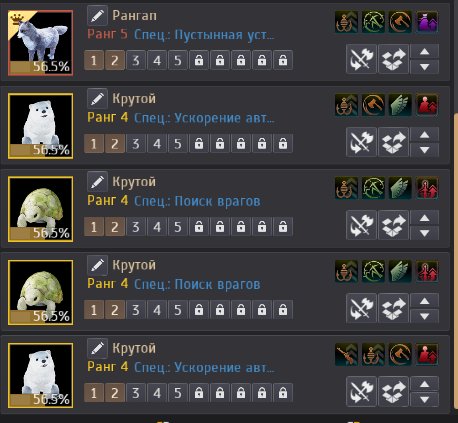Click the vertical scrollbar on the right edge
The height and width of the screenshot is (423, 458).
click(x=456, y=260)
